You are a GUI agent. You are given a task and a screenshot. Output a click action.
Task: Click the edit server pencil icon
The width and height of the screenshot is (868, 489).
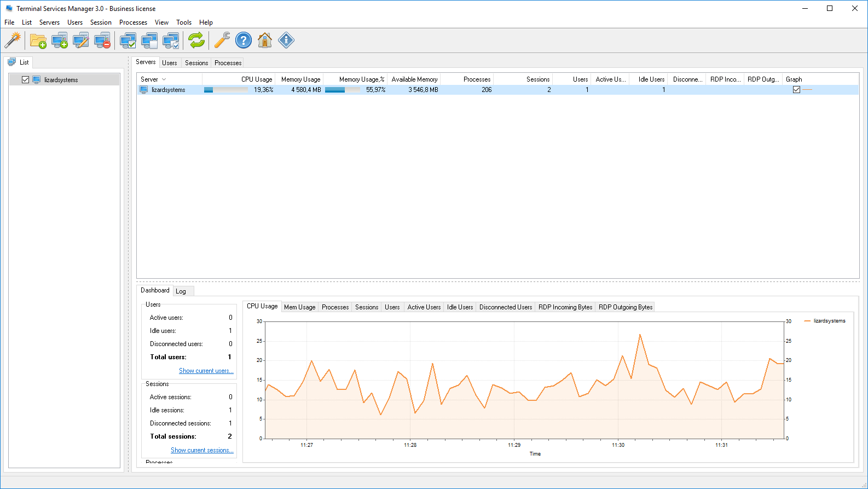coord(80,40)
